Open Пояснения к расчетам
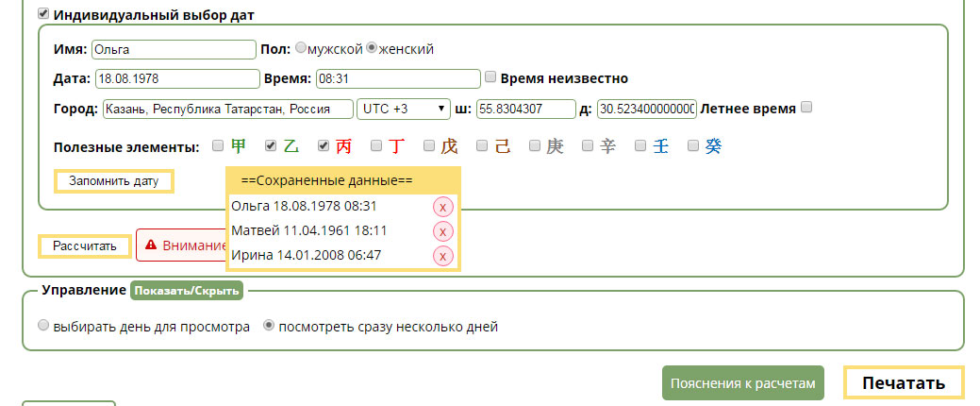This screenshot has height=406, width=980. (743, 382)
